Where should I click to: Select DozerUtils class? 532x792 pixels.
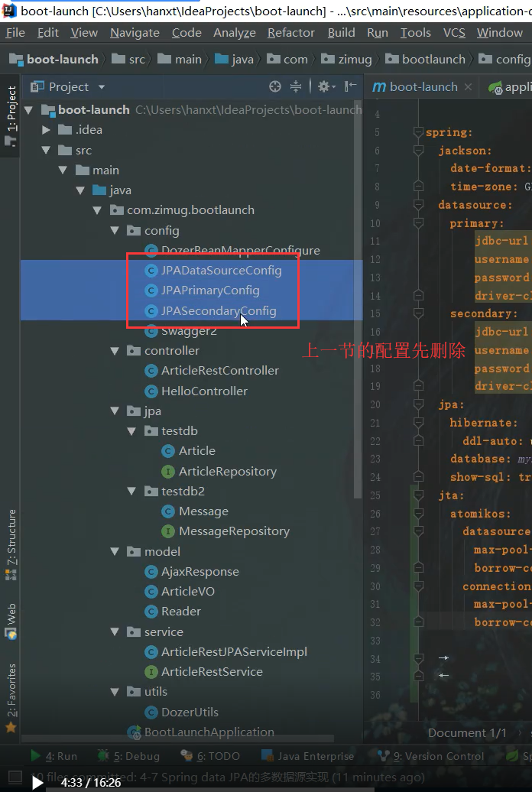[x=190, y=712]
